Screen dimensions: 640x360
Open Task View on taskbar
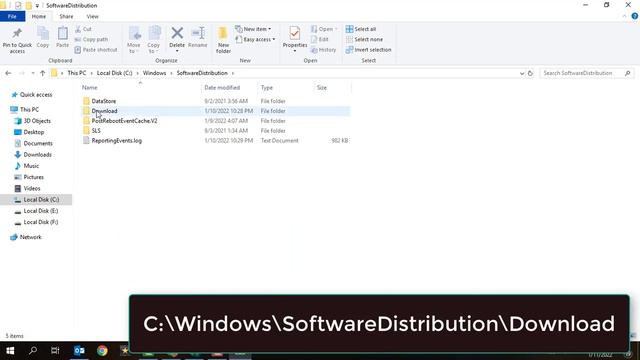[x=55, y=351]
